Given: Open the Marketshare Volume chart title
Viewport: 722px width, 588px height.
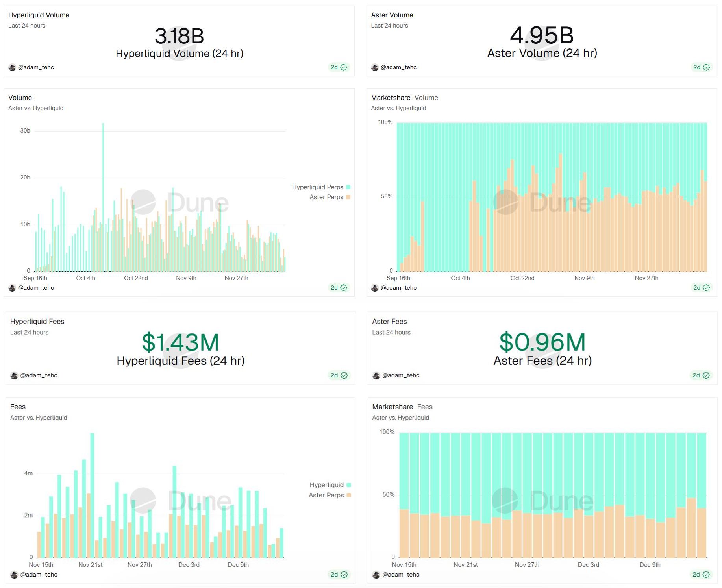Looking at the screenshot, I should 404,98.
